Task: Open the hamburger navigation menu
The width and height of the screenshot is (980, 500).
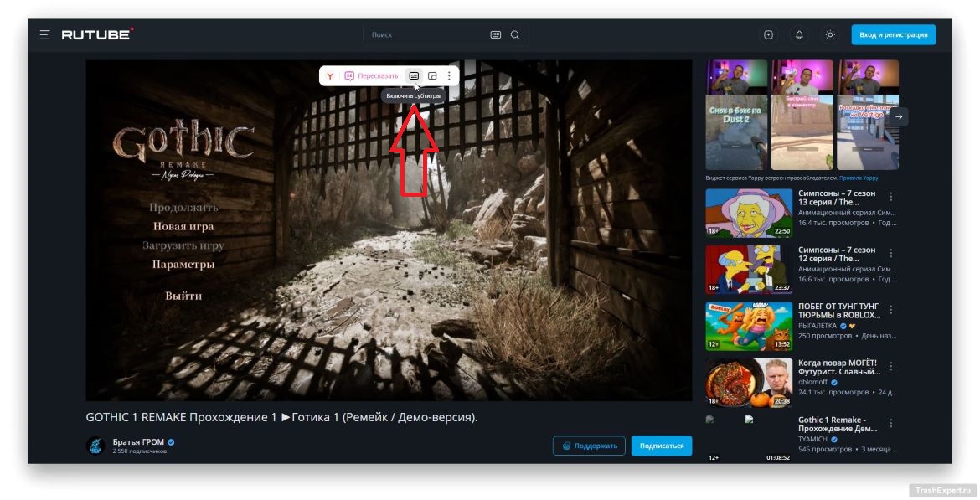Action: pyautogui.click(x=44, y=35)
